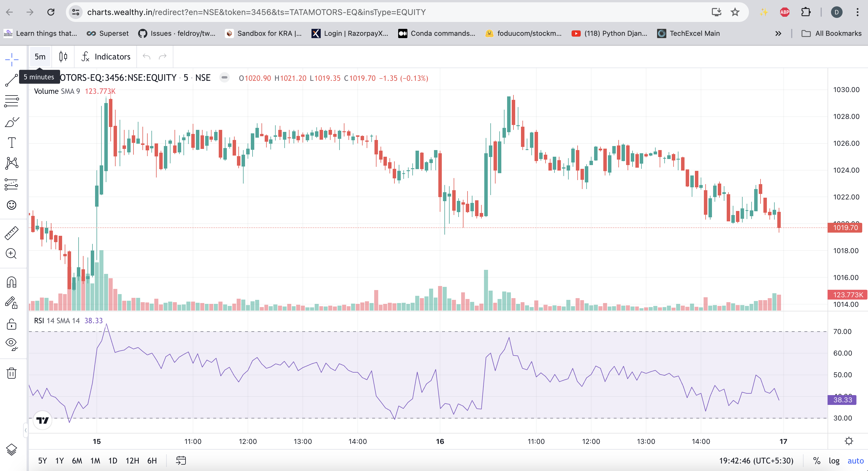Open the Text annotation tool
868x471 pixels.
(12, 142)
